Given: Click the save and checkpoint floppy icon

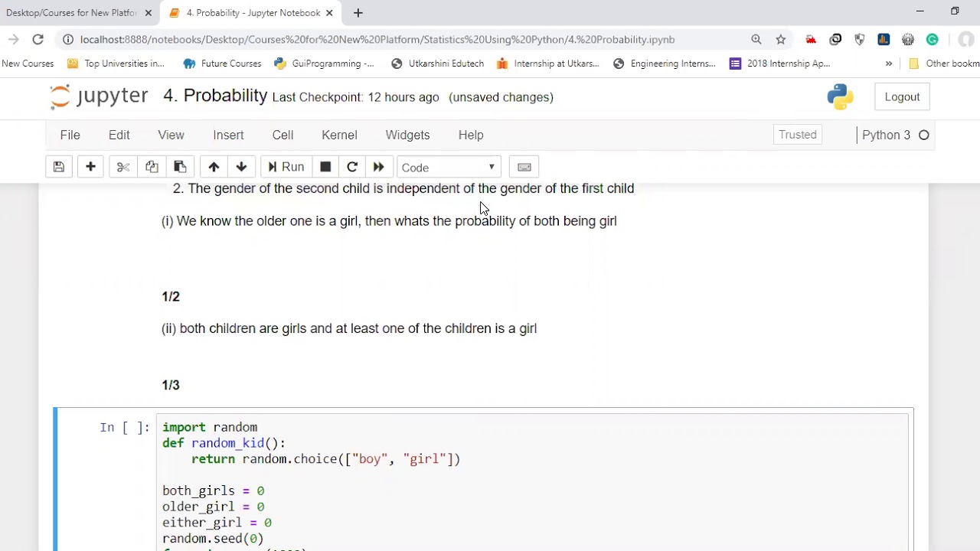Looking at the screenshot, I should tap(59, 167).
